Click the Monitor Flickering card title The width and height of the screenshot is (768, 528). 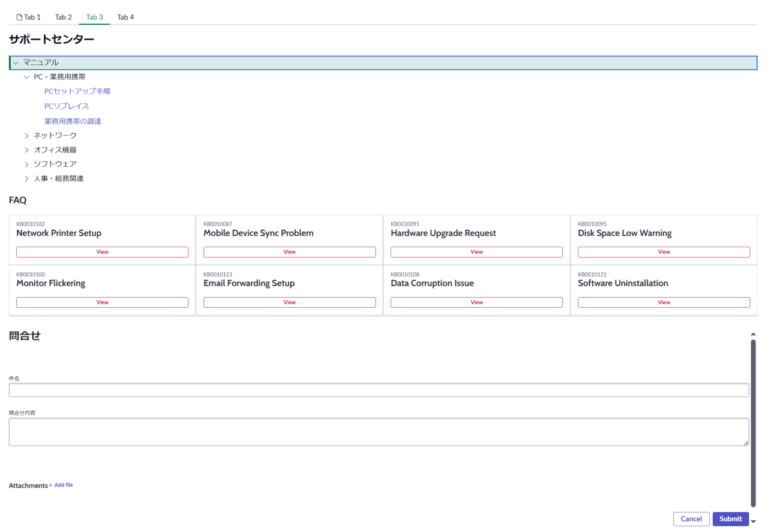coord(51,283)
